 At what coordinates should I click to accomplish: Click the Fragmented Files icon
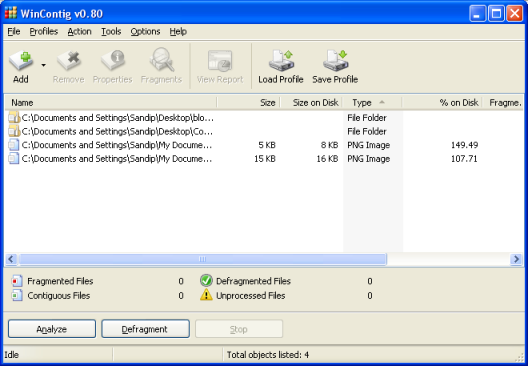pos(17,280)
